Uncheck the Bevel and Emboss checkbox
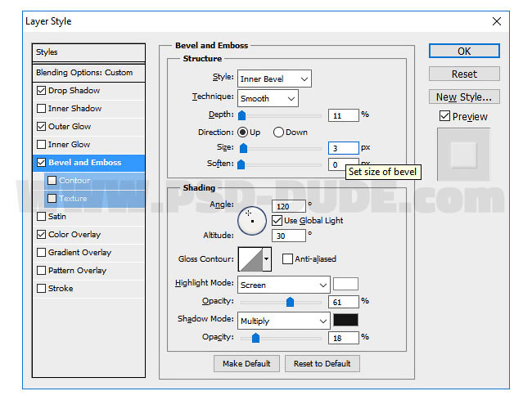Screen dimensions: 532x400 (41, 163)
